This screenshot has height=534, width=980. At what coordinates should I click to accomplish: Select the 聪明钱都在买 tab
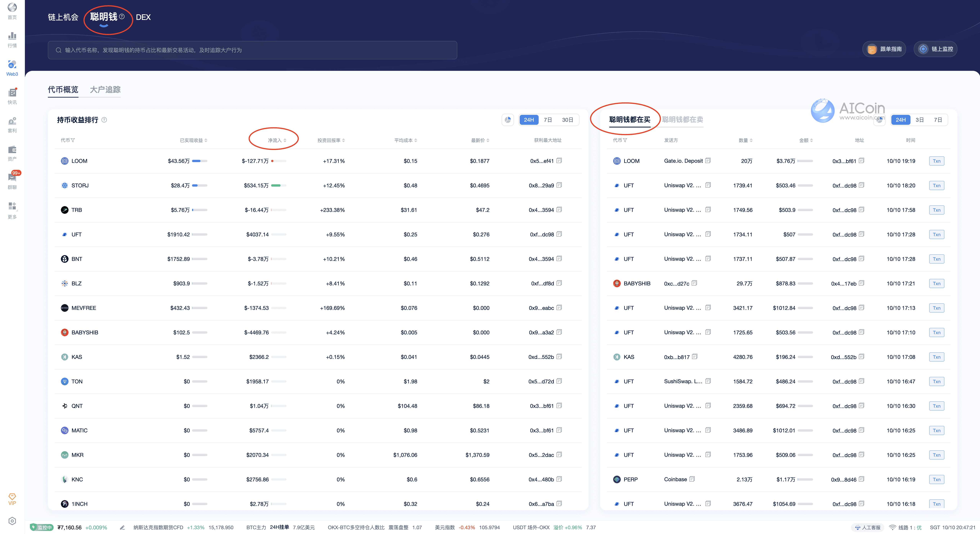point(630,119)
